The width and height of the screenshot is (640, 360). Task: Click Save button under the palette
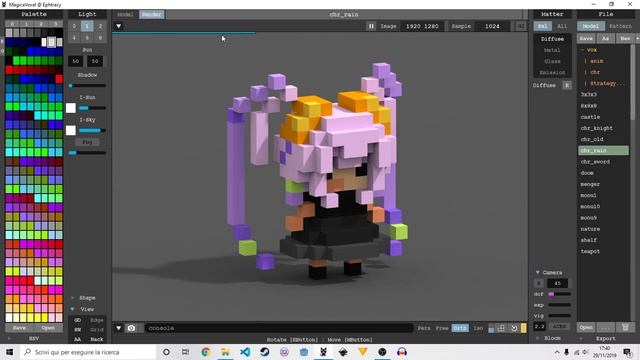pos(19,328)
